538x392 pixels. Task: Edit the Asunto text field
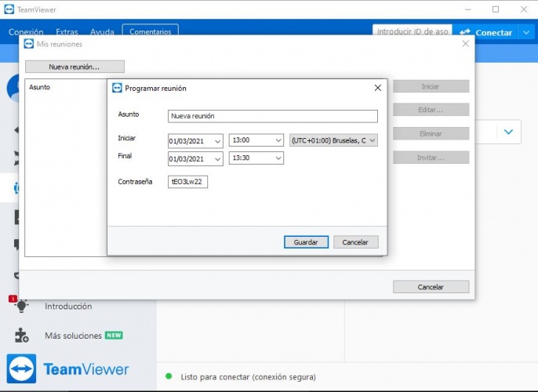pyautogui.click(x=273, y=116)
